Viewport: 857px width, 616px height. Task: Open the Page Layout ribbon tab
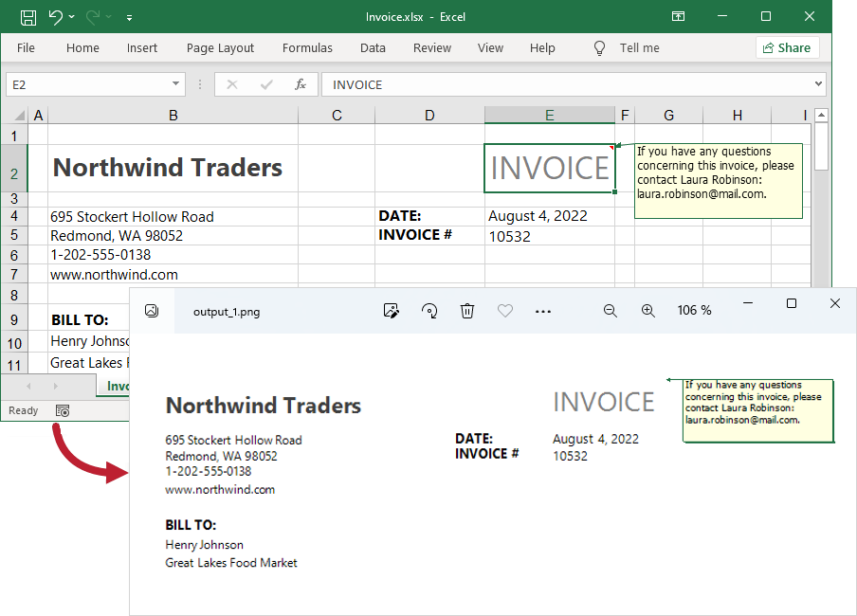220,47
